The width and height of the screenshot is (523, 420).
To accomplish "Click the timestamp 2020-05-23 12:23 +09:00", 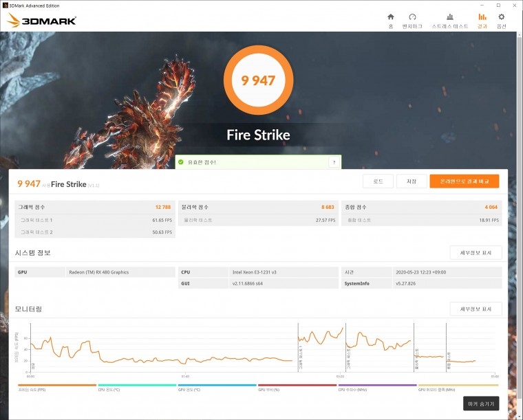I will (421, 272).
